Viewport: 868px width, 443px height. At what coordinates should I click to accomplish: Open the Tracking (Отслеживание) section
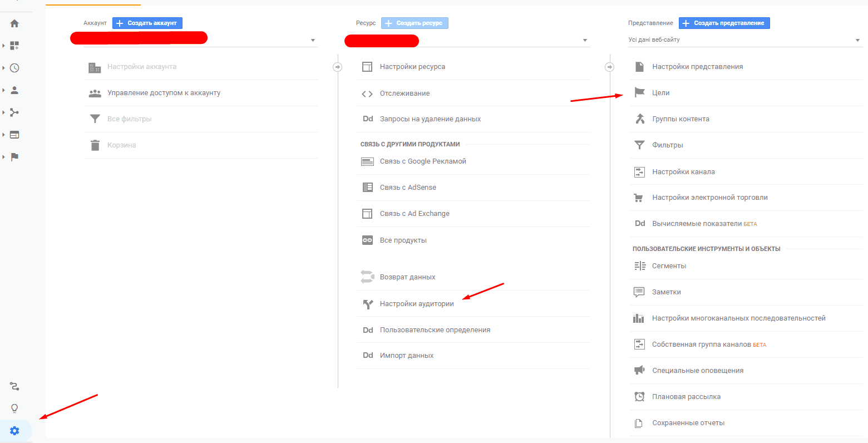pyautogui.click(x=405, y=93)
